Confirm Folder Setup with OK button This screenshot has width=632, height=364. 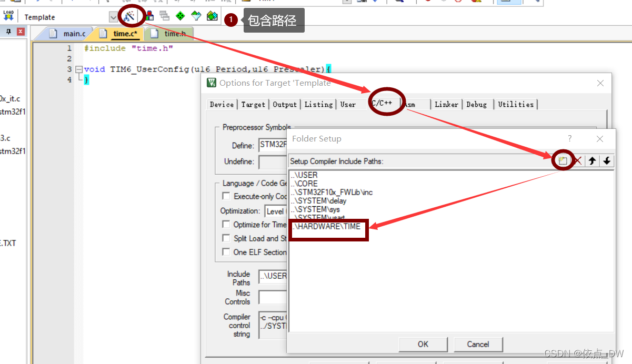[x=423, y=344]
